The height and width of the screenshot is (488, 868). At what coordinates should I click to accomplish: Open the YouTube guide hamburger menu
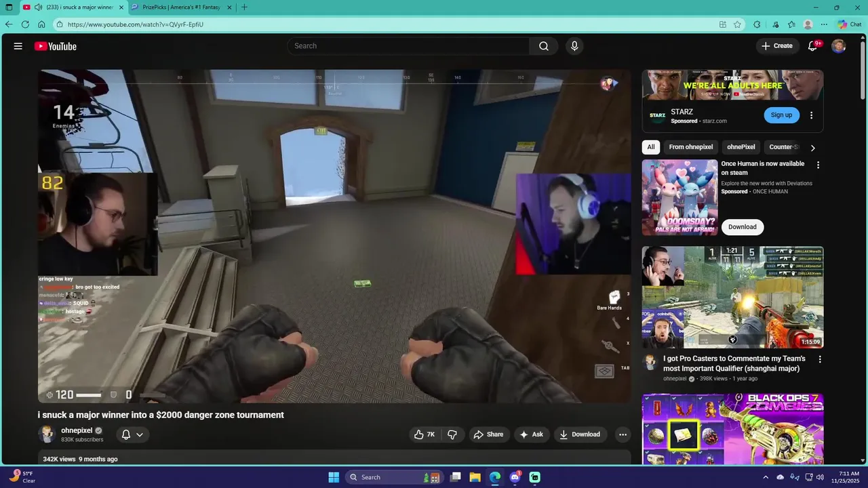point(18,46)
